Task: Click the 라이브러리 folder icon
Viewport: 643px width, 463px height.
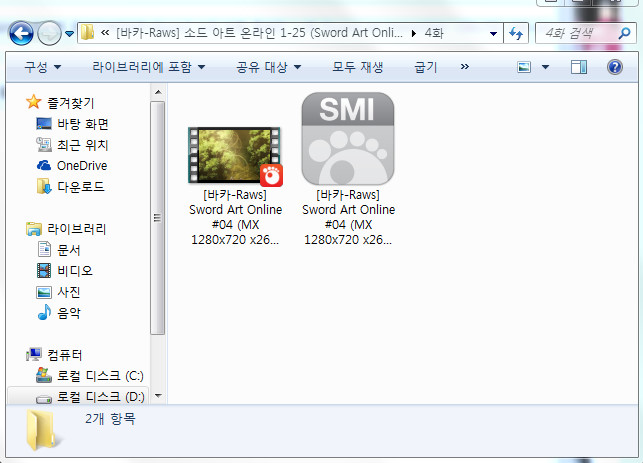Action: (34, 229)
